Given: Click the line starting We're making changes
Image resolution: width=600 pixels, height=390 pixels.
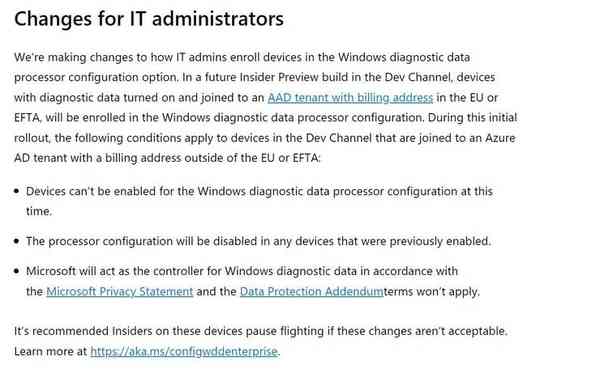Looking at the screenshot, I should pyautogui.click(x=242, y=57).
